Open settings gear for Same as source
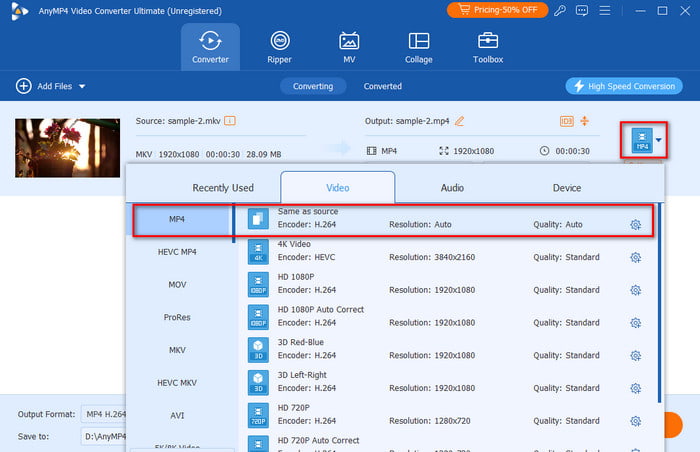 coord(635,225)
